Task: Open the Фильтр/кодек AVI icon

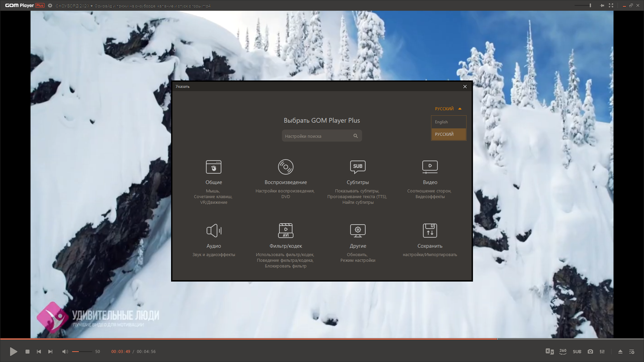Action: 286,231
